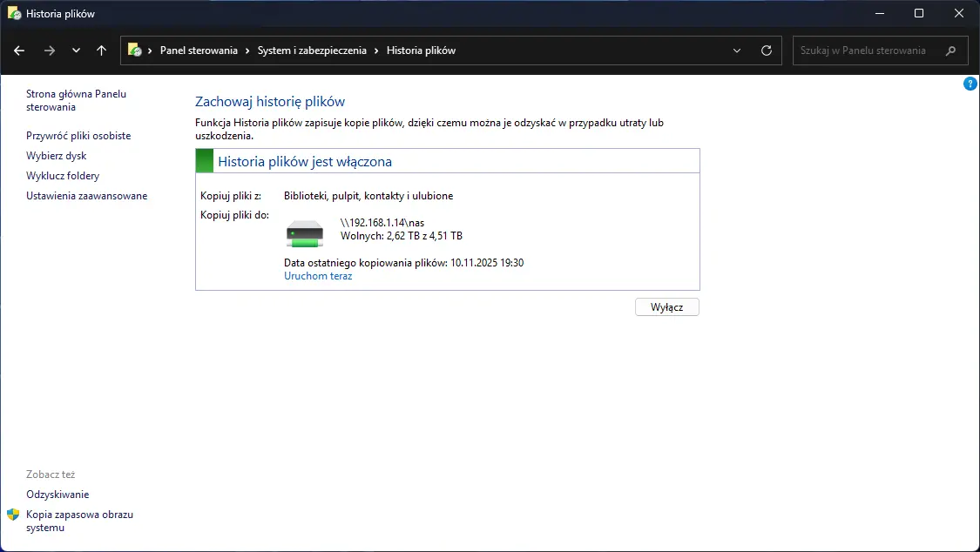Expand the address bar history dropdown
This screenshot has height=552, width=980.
[738, 50]
